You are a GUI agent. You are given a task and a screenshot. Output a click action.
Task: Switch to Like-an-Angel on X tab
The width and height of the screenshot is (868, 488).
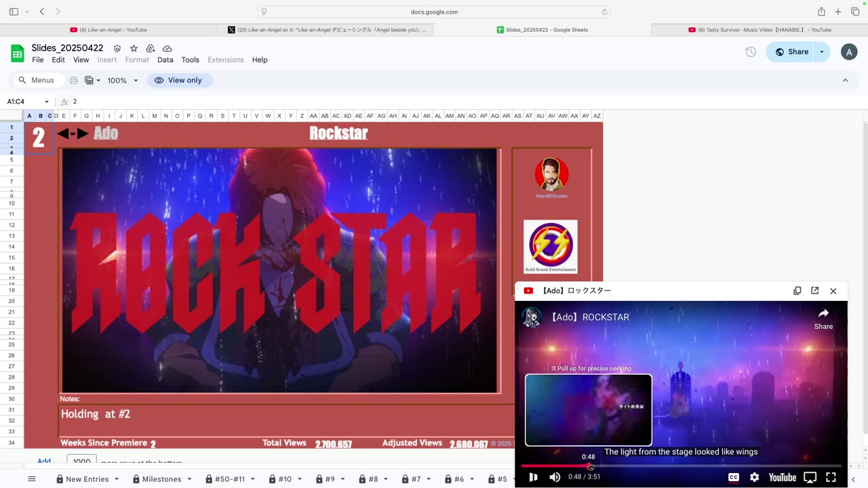325,30
